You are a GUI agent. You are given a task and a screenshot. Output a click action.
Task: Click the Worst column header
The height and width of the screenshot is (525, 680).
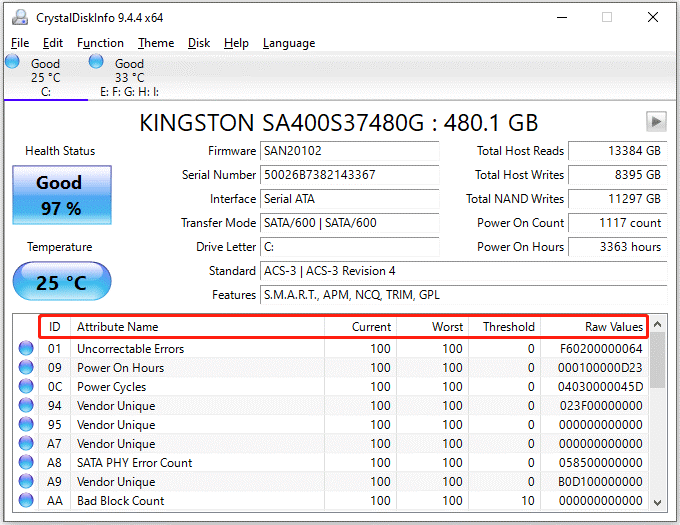point(432,327)
